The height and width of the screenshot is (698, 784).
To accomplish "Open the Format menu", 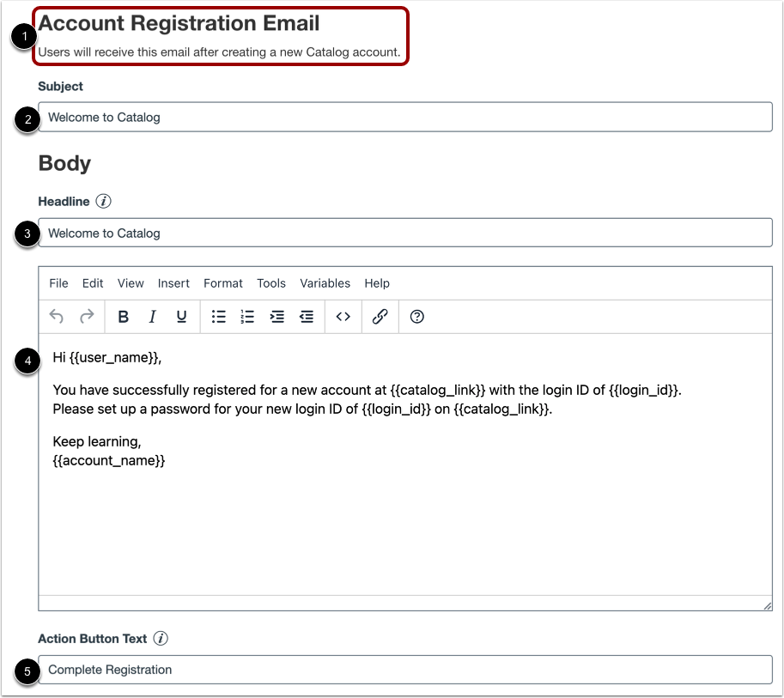I will tap(222, 283).
